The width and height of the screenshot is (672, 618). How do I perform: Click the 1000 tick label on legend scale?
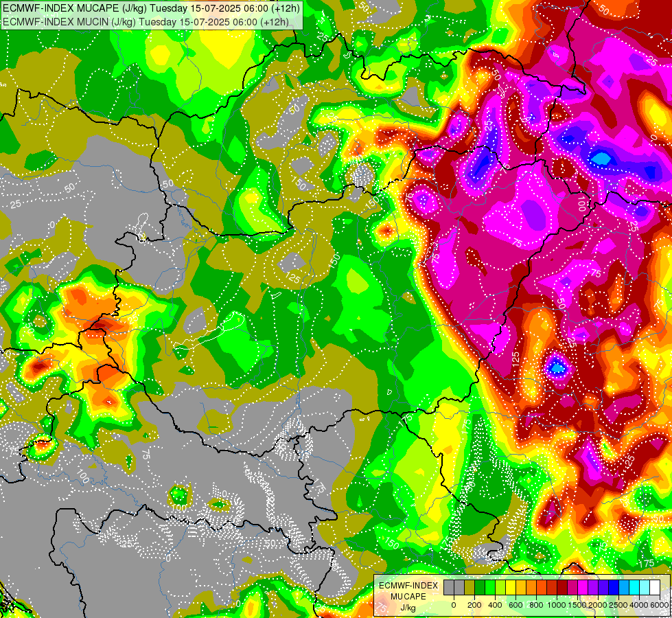pyautogui.click(x=557, y=605)
